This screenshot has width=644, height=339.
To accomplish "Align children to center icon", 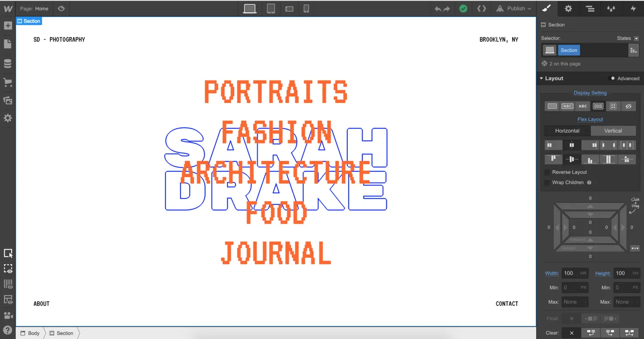I will (571, 159).
